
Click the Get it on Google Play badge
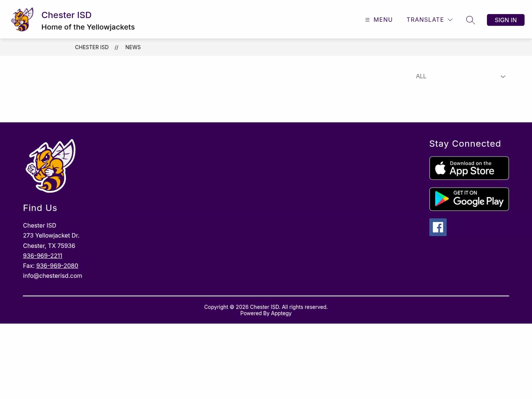(x=469, y=199)
